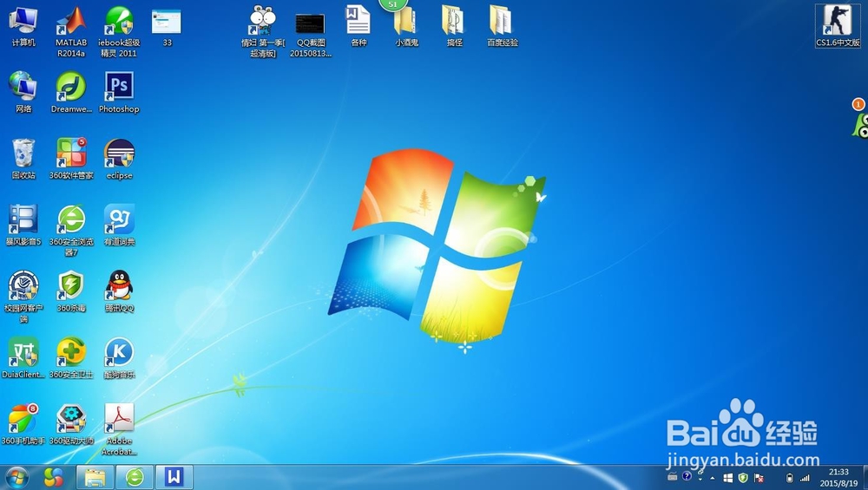The width and height of the screenshot is (868, 490).
Task: Select the CS1.6中文版 shortcut
Action: pyautogui.click(x=838, y=26)
